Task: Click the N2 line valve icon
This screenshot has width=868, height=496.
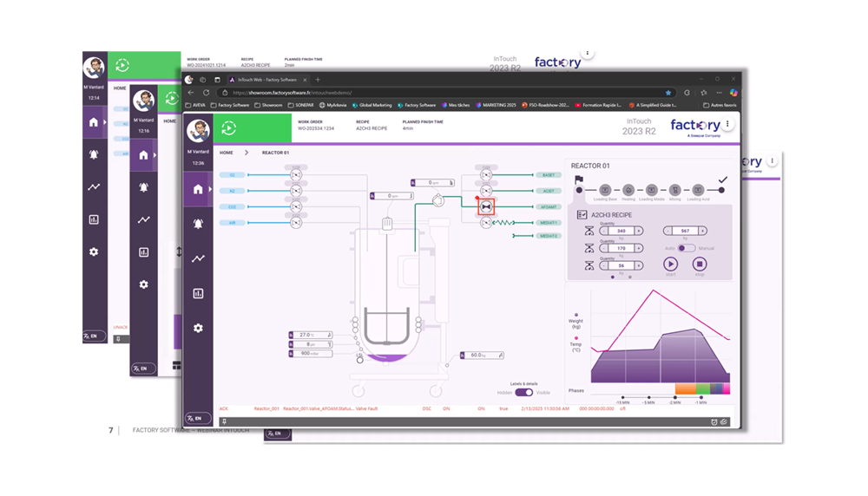Action: click(x=296, y=191)
